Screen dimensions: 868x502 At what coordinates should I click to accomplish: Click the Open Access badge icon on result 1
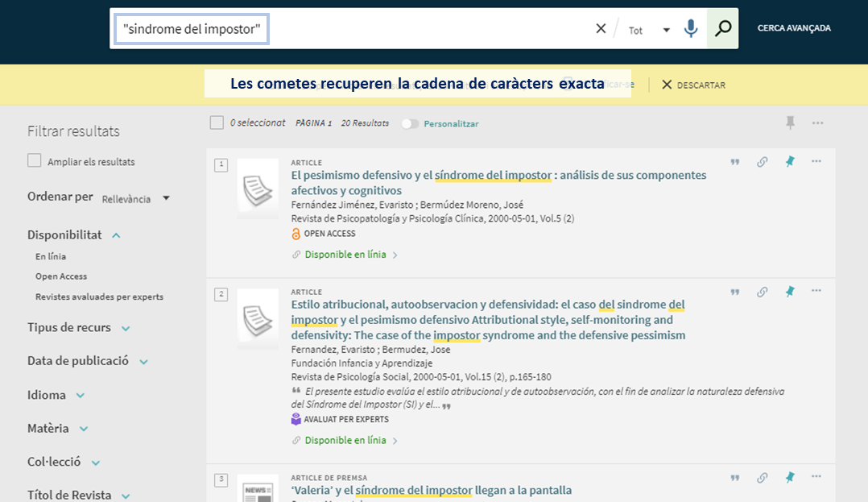[296, 234]
